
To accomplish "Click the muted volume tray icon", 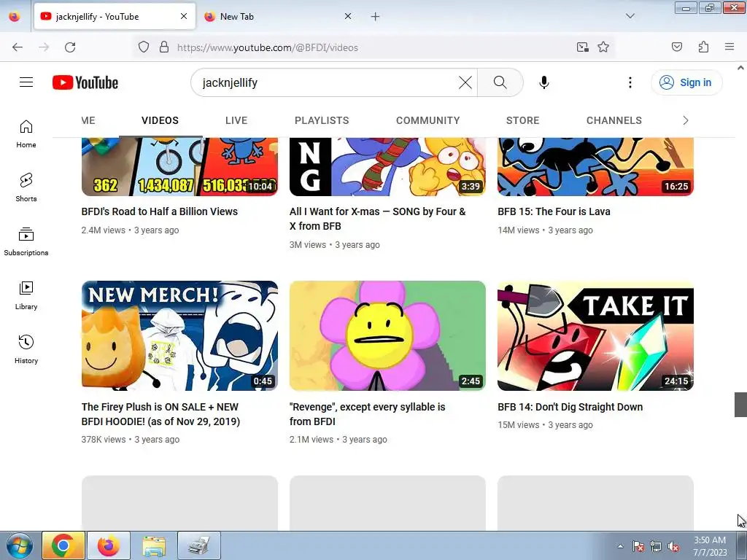I will [x=673, y=546].
